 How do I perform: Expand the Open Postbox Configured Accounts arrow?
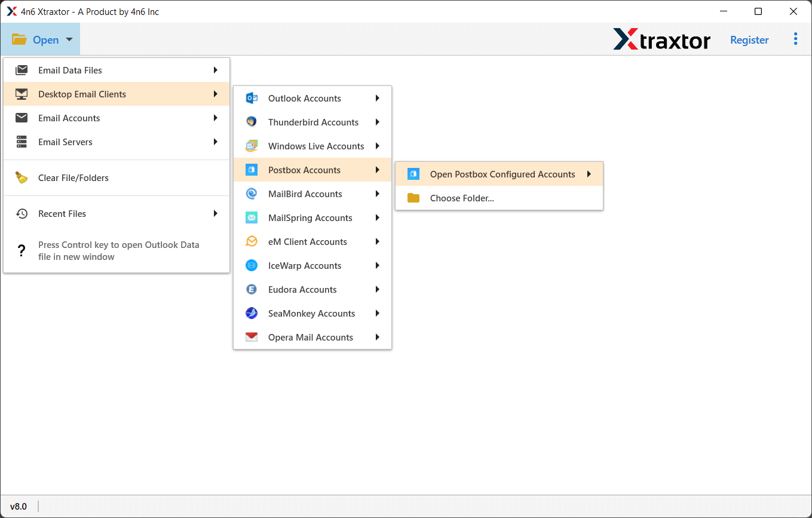coord(589,174)
